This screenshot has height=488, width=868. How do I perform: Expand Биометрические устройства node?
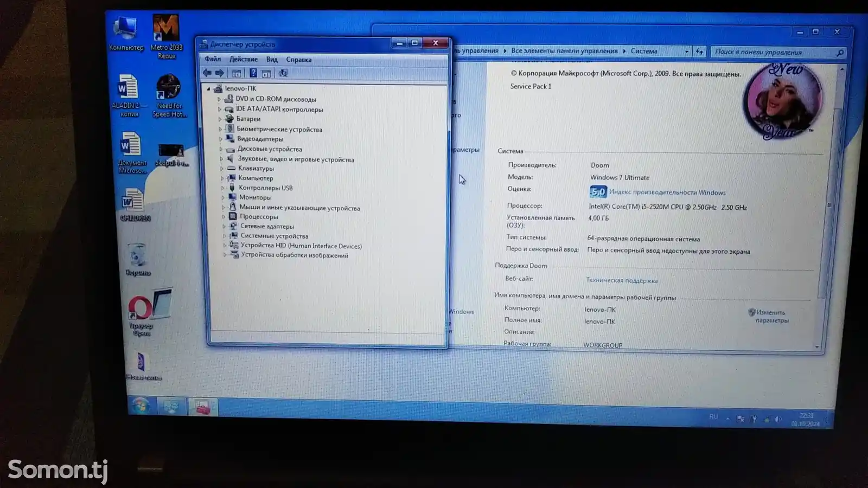[x=220, y=129]
